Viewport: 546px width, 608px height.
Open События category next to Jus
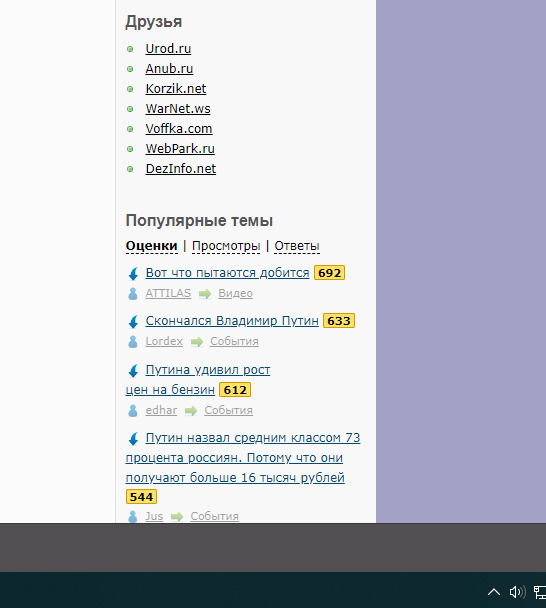click(214, 516)
